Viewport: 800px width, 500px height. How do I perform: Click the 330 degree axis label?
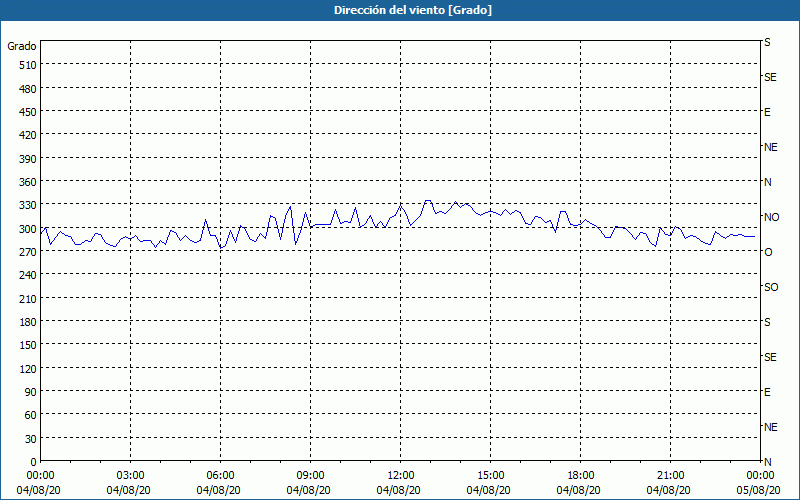(x=29, y=205)
